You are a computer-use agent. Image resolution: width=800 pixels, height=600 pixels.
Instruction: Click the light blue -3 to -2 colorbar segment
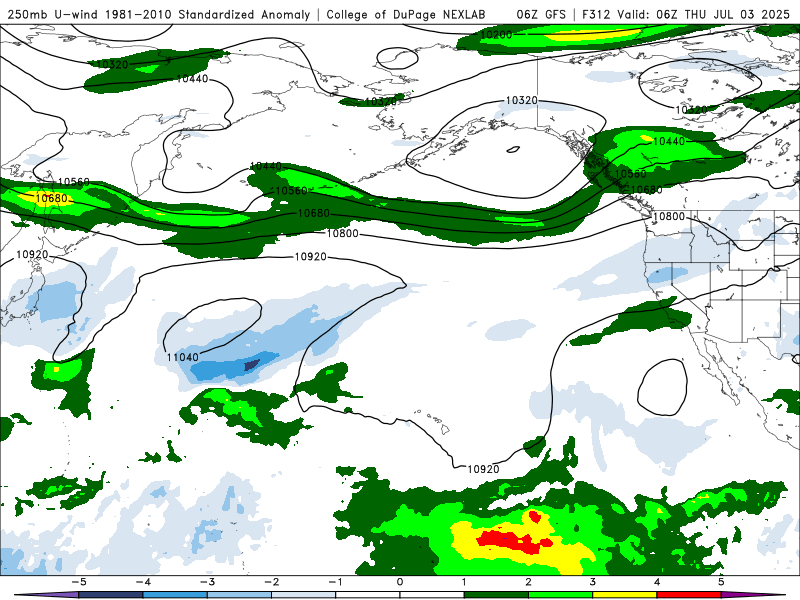pyautogui.click(x=239, y=595)
